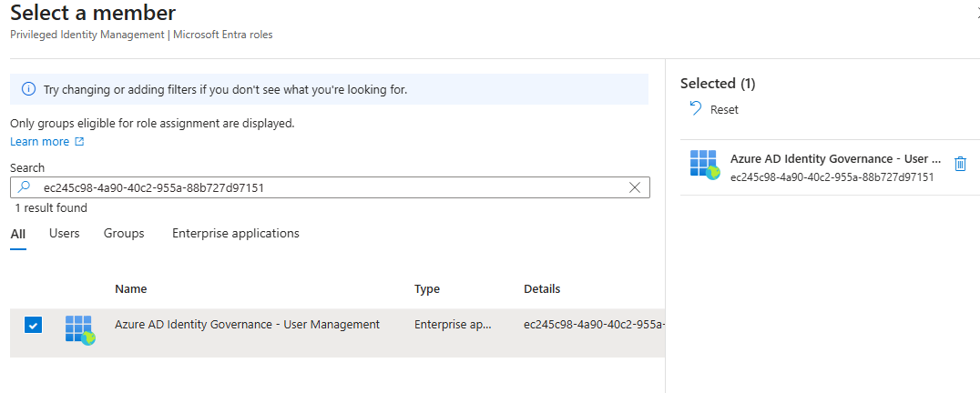Screen dimensions: 980x393
Task: Click the 'Only groups eligible for role assignment' text
Action: pos(152,124)
